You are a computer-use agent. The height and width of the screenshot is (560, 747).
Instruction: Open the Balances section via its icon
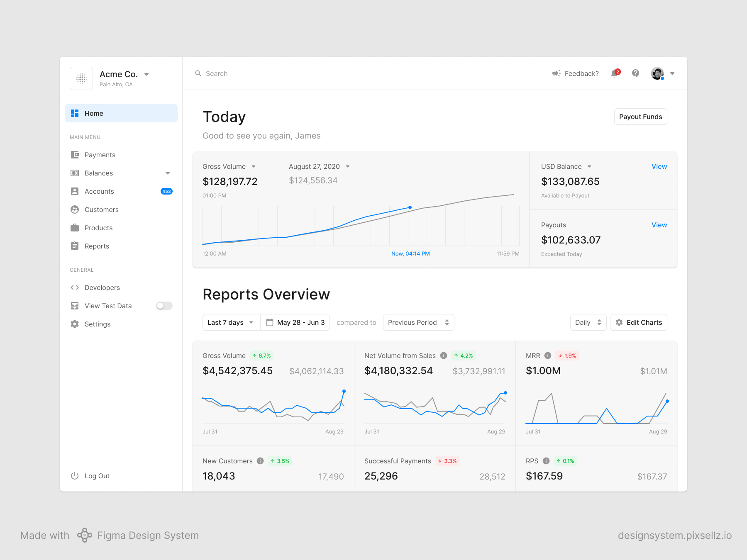click(75, 173)
